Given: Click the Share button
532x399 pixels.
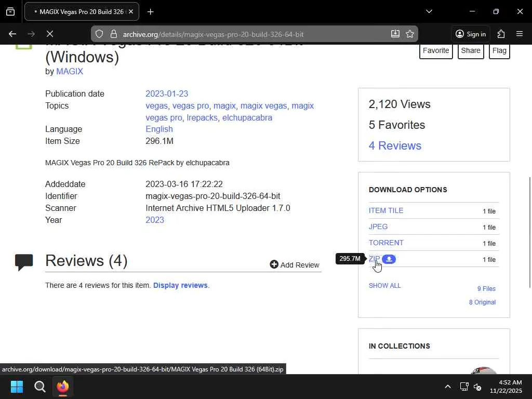Looking at the screenshot, I should (x=471, y=51).
